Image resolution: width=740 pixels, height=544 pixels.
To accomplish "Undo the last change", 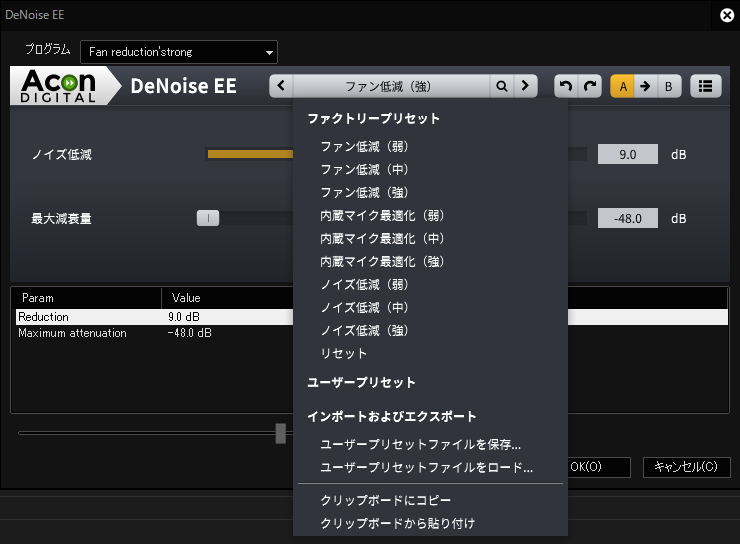I will point(566,86).
